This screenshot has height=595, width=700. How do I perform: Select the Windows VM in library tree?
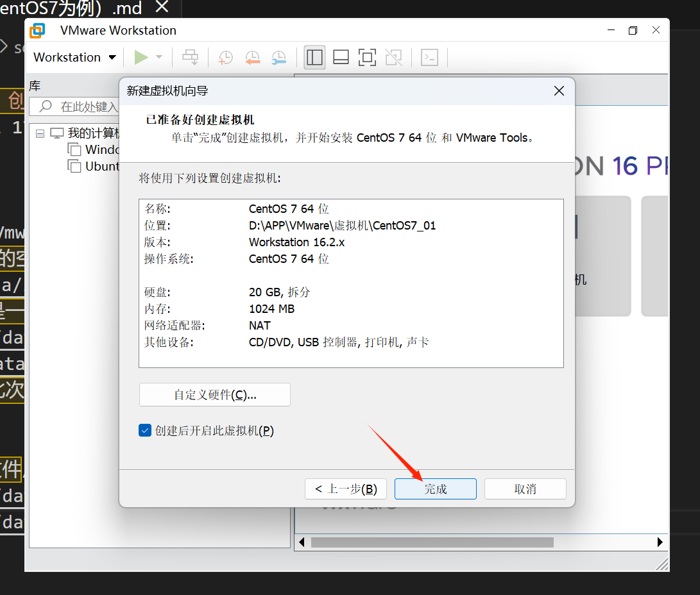pyautogui.click(x=94, y=149)
